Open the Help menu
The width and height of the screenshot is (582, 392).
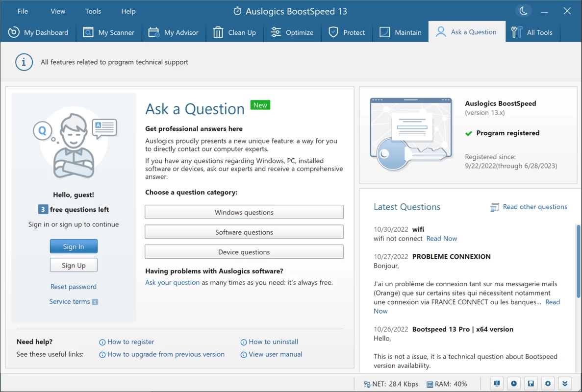pos(128,11)
